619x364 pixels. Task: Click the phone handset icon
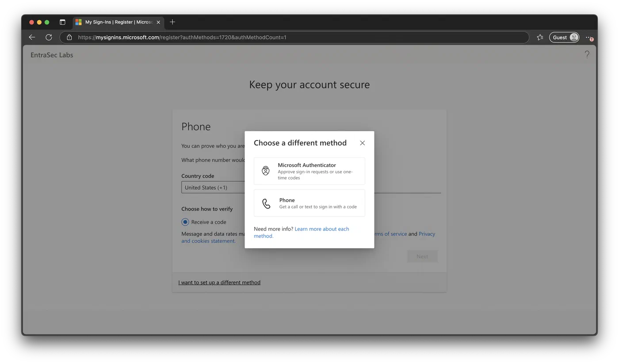click(266, 203)
